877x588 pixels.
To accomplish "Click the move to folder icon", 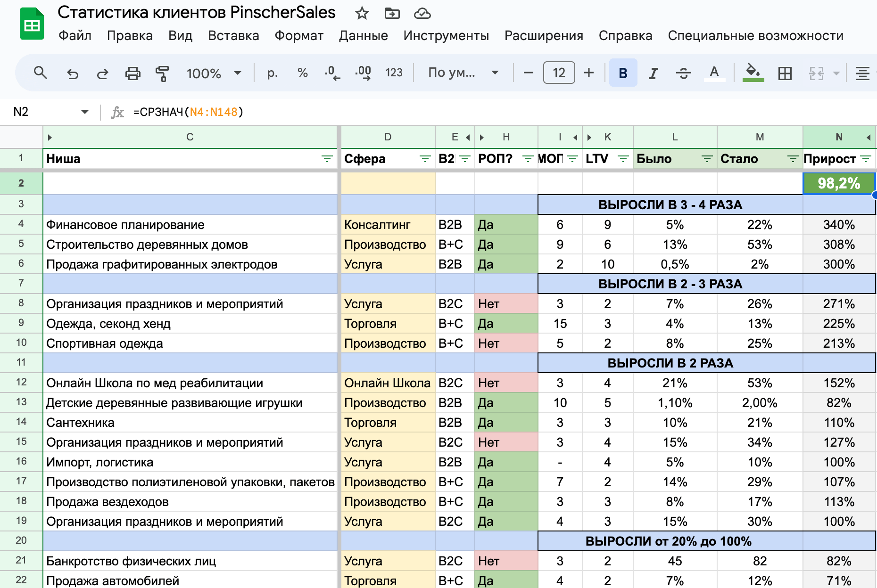I will [x=392, y=13].
